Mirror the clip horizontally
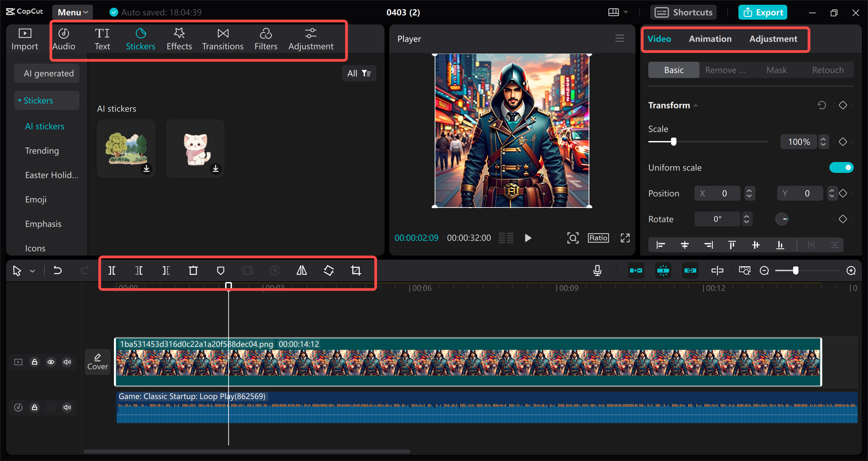Image resolution: width=868 pixels, height=461 pixels. [x=301, y=270]
